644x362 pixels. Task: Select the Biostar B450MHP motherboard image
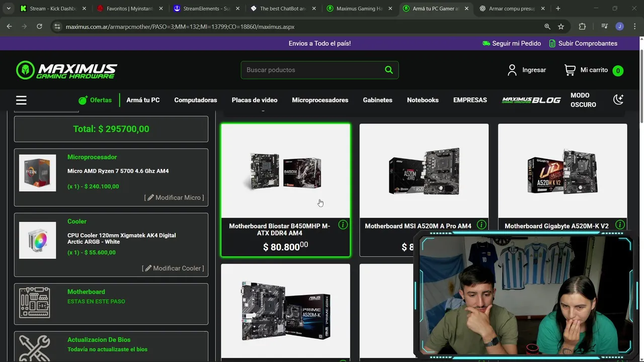[x=286, y=172]
